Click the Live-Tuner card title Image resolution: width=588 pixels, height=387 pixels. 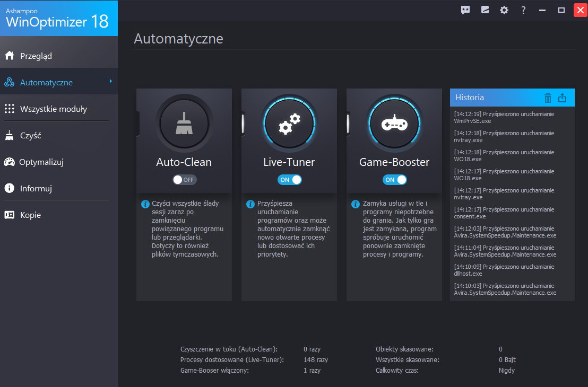(289, 162)
